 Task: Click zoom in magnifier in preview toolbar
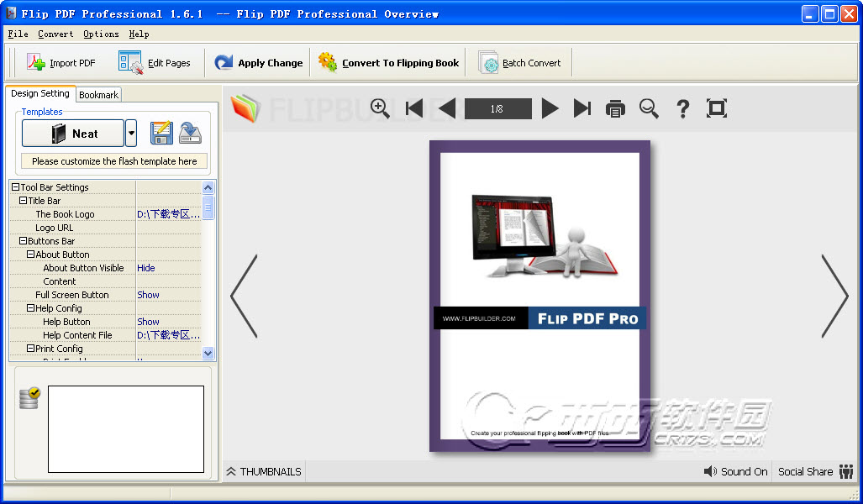(380, 108)
